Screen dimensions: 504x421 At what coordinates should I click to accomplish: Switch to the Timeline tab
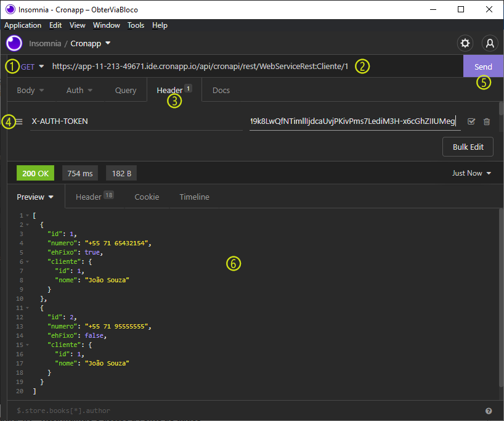click(195, 197)
